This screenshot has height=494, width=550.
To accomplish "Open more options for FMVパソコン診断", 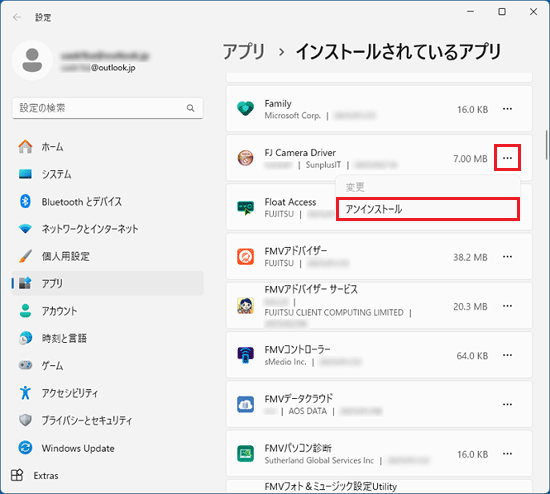I will (507, 454).
